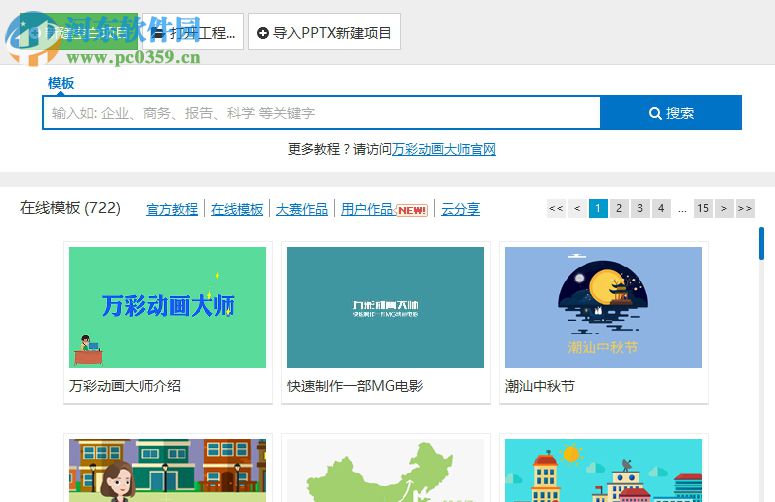Click the 万彩动画大师介绍 title text
The height and width of the screenshot is (502, 775).
point(125,386)
